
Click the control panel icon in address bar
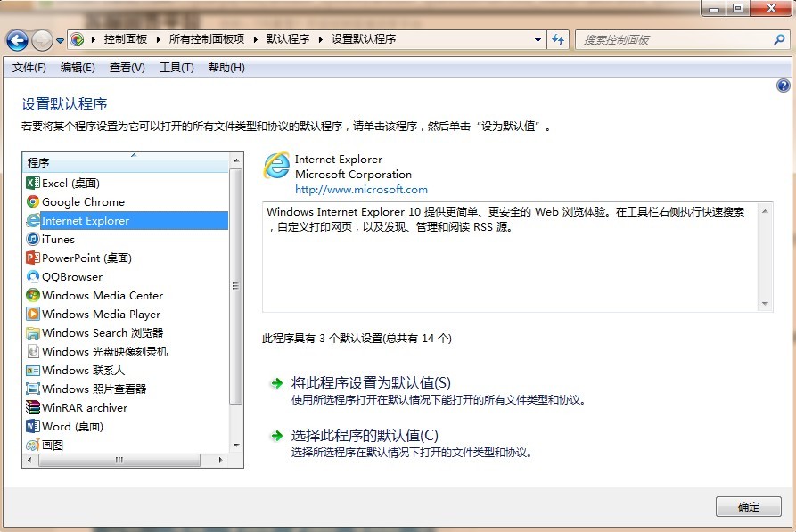pyautogui.click(x=77, y=39)
